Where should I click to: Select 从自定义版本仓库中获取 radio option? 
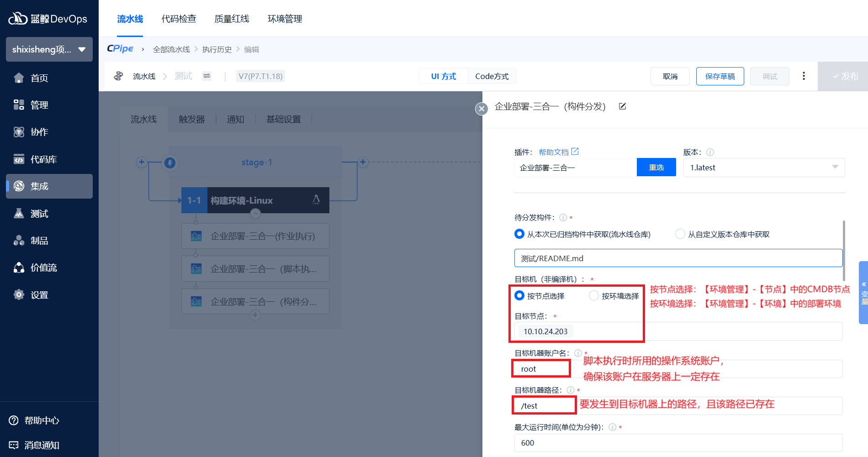click(x=680, y=234)
